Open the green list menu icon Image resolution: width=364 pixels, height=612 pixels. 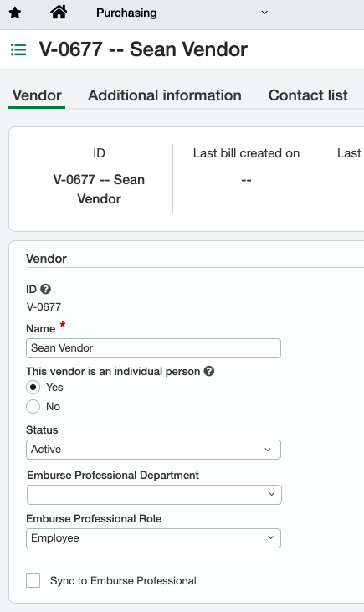(18, 50)
